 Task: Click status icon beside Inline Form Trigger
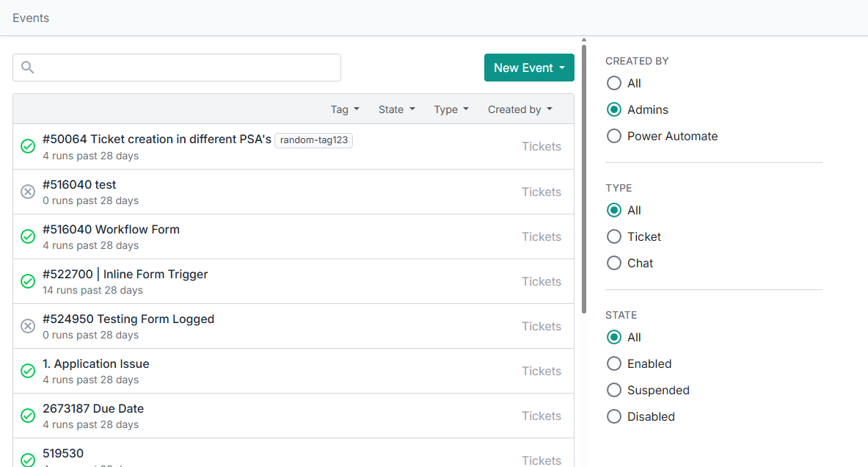(28, 281)
